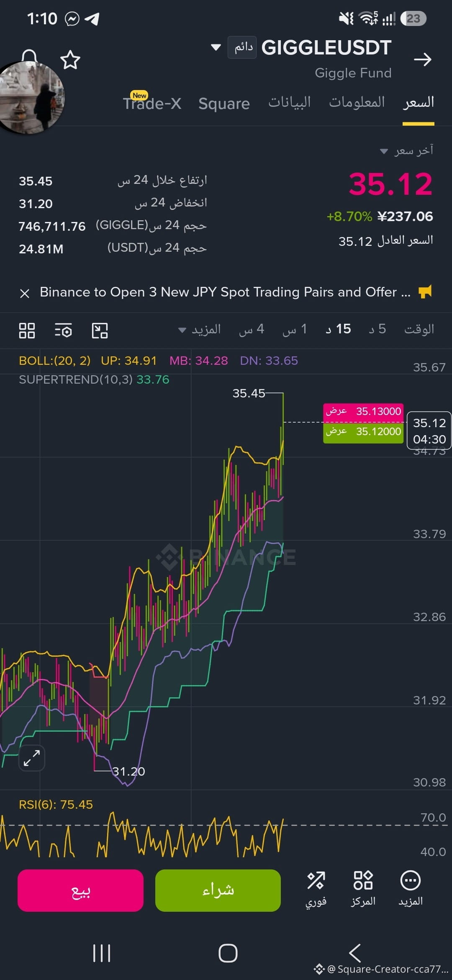Viewport: 452px width, 980px height.
Task: Tap the 24h high value 35.45
Action: [x=36, y=181]
